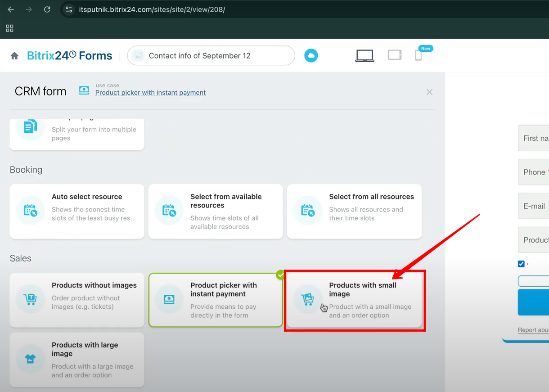Switch to tablet preview mode

tap(394, 55)
